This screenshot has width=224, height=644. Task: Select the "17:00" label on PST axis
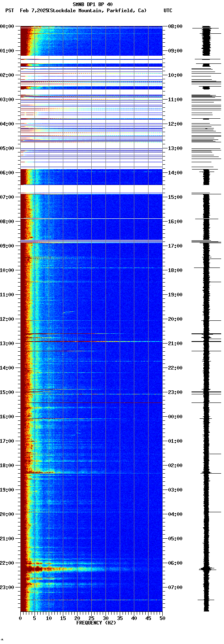pos(7,441)
